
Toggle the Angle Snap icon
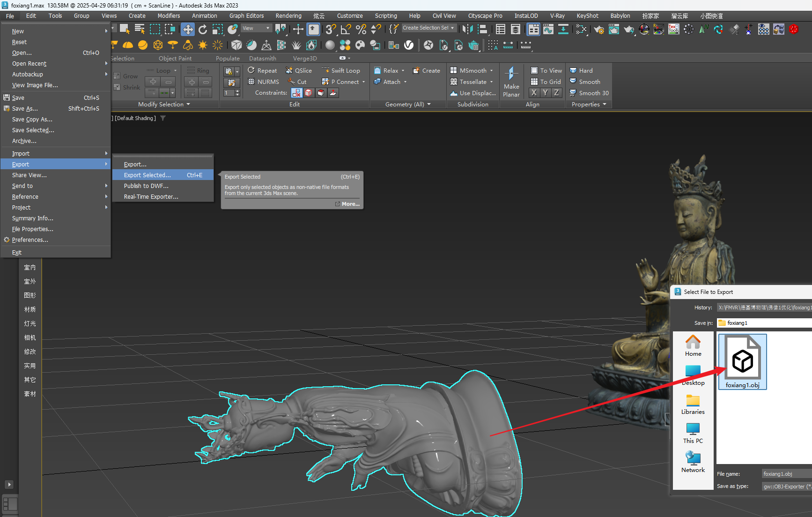point(346,30)
